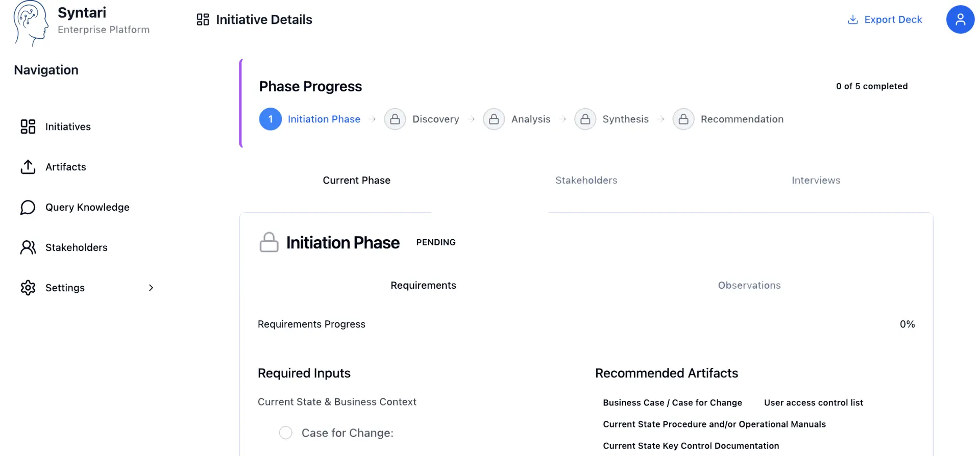Switch to the Stakeholders tab
This screenshot has height=456, width=980.
(x=586, y=180)
